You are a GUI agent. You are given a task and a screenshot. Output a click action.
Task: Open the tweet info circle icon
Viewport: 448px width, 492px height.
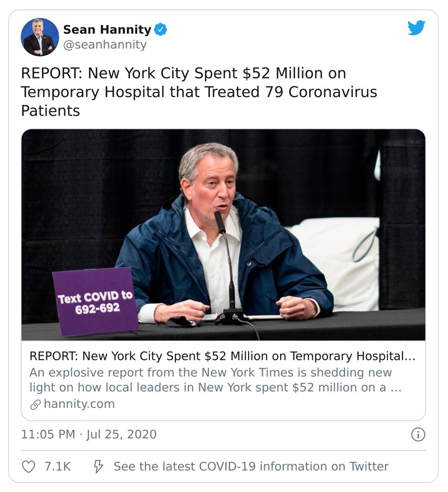click(x=418, y=434)
